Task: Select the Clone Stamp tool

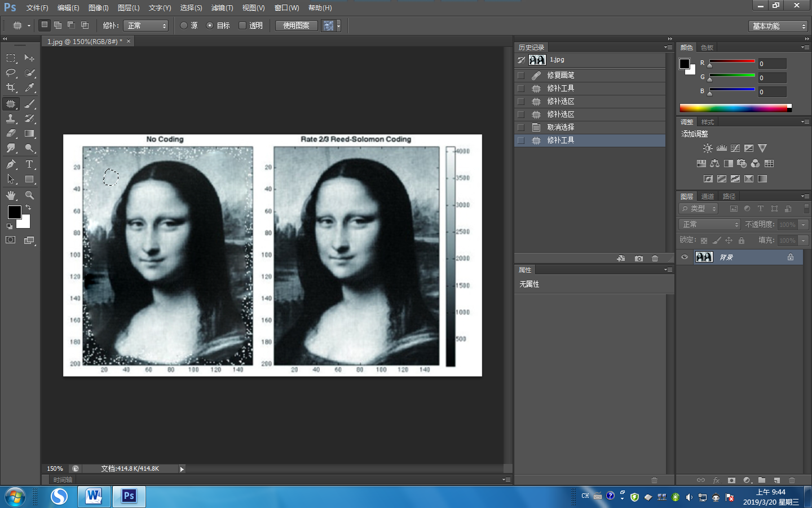Action: [11, 119]
